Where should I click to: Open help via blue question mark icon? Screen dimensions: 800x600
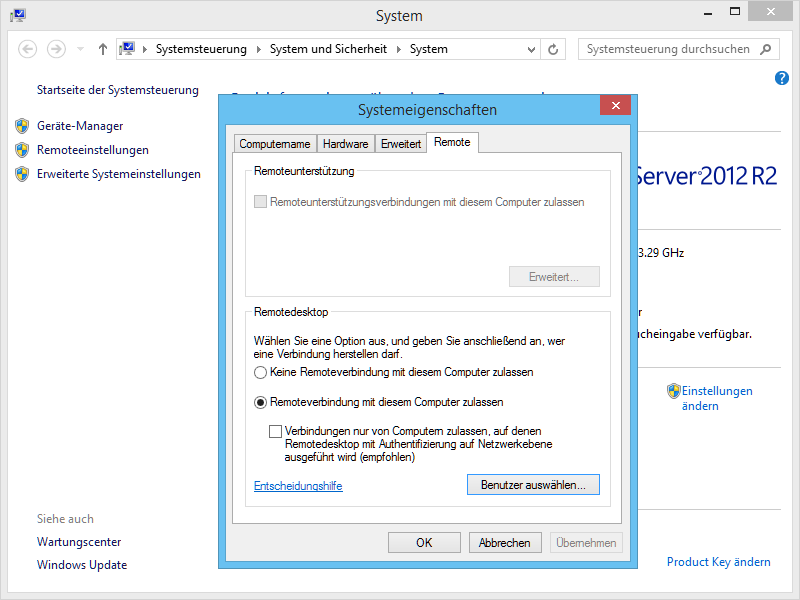(781, 78)
